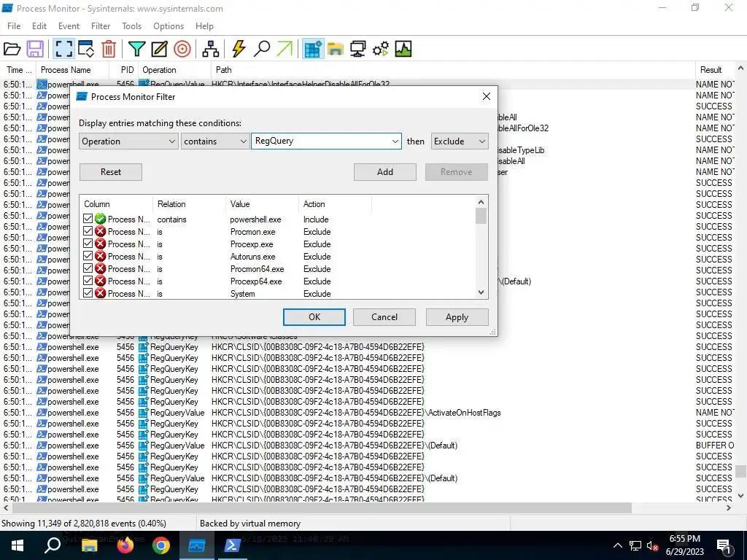Image resolution: width=747 pixels, height=560 pixels.
Task: Expand the RegQuery value combo box arrow
Action: tap(395, 141)
